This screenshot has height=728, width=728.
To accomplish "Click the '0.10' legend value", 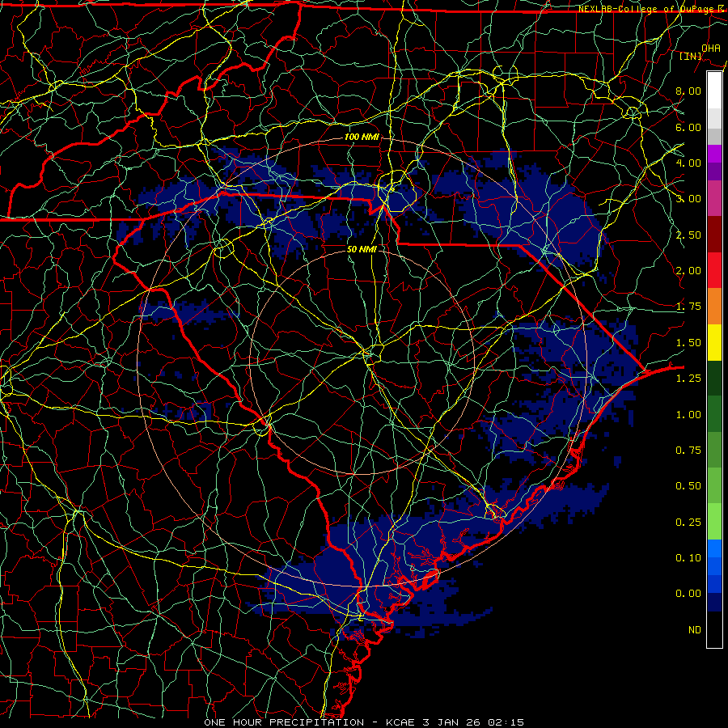I will pyautogui.click(x=688, y=558).
